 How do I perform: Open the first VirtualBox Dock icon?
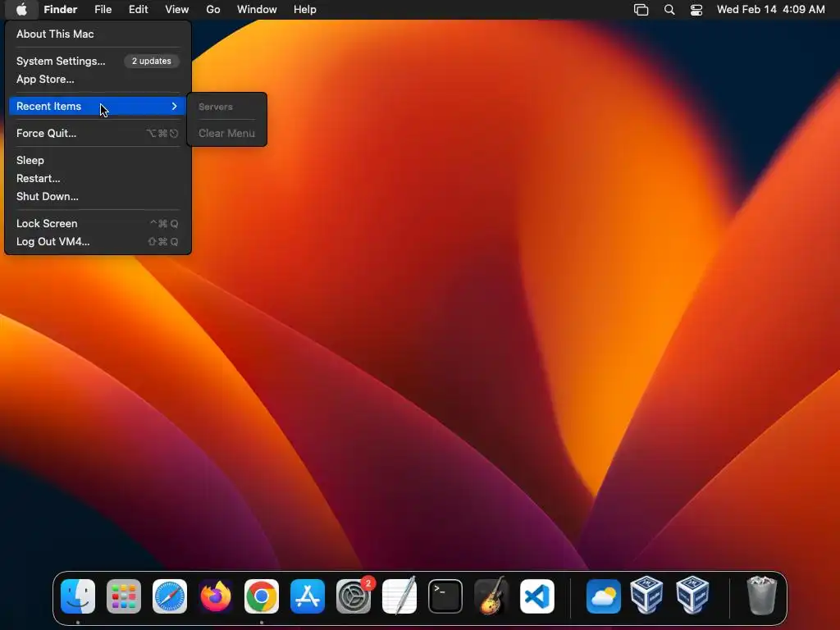(x=647, y=596)
